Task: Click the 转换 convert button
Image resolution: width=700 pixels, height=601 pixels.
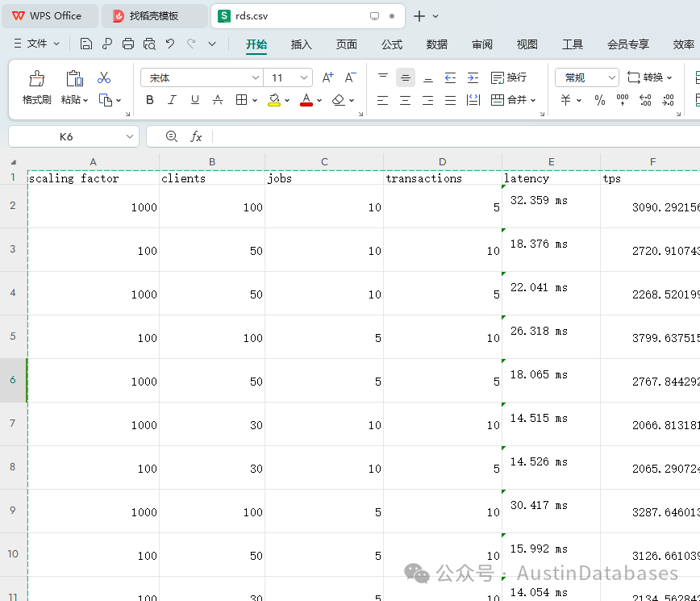Action: (x=649, y=77)
